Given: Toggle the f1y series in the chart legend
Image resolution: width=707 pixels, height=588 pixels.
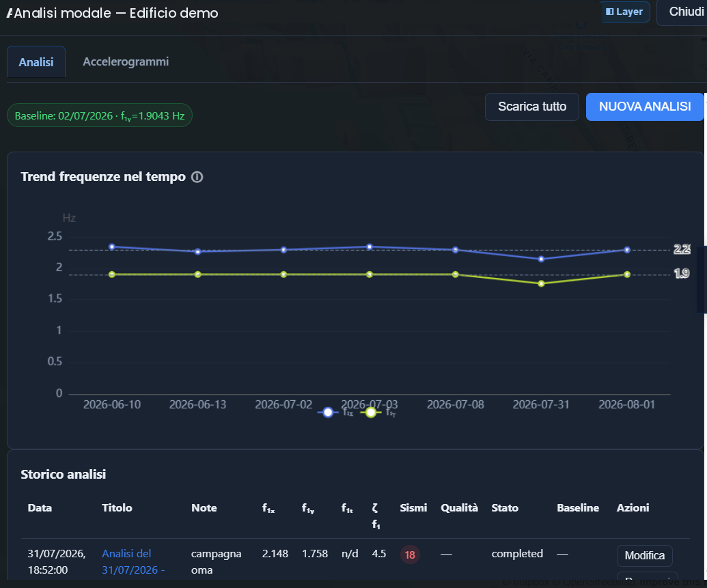Looking at the screenshot, I should coord(378,412).
